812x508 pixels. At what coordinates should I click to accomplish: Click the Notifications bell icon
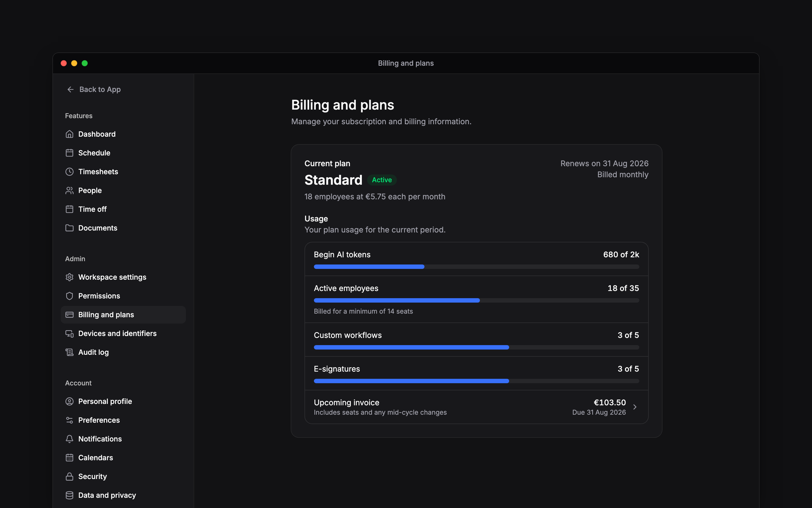(x=70, y=439)
